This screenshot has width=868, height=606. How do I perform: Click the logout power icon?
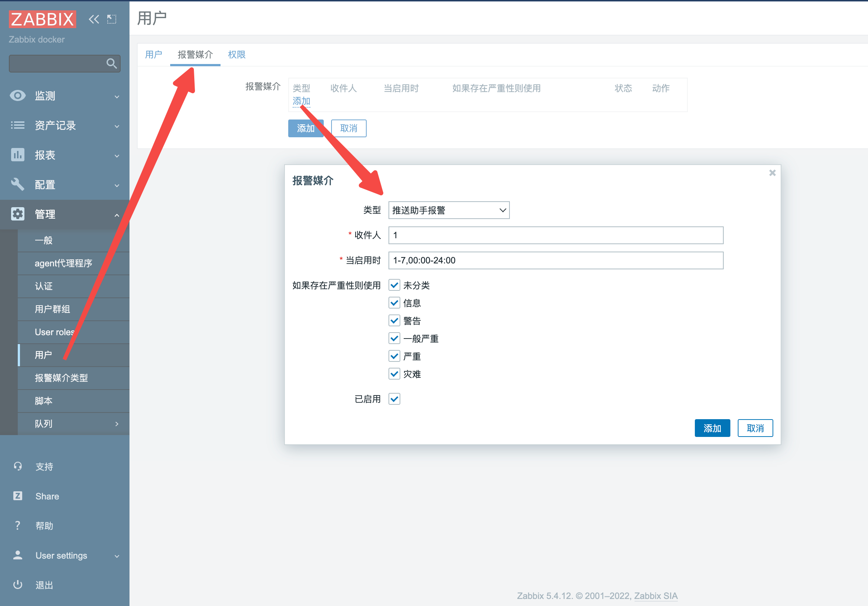tap(17, 585)
